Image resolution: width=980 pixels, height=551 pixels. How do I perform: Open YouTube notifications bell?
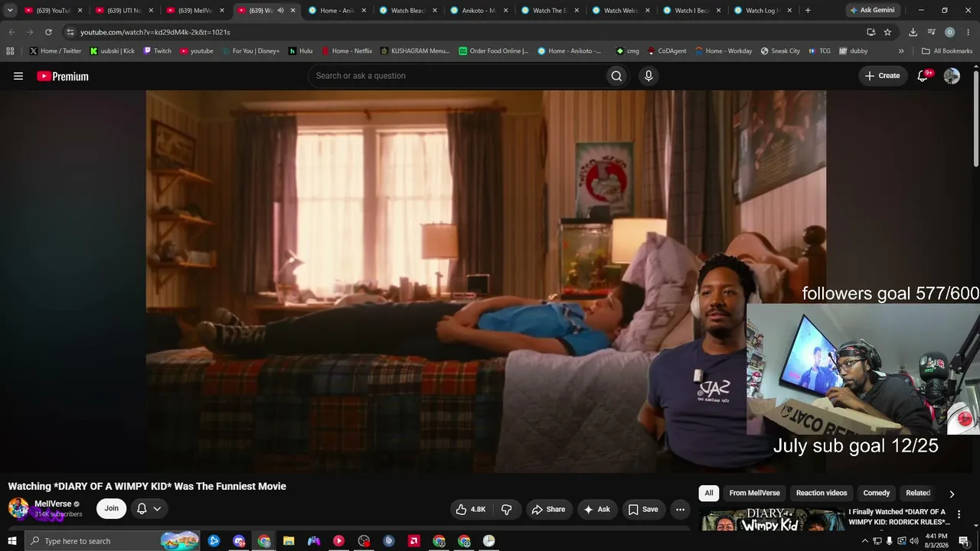point(923,76)
